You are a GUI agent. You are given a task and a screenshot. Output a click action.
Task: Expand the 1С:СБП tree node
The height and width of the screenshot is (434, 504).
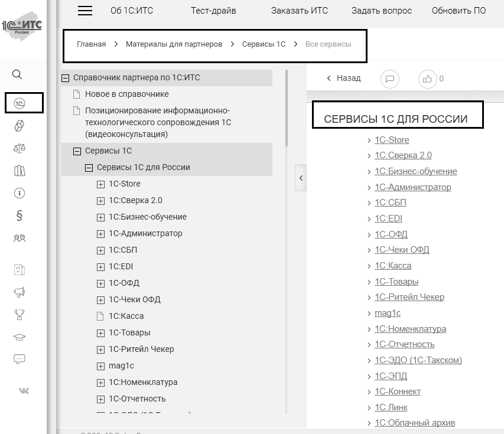click(x=100, y=250)
